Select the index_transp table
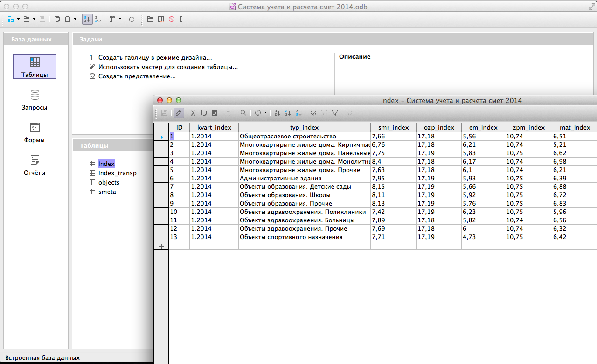 point(117,173)
